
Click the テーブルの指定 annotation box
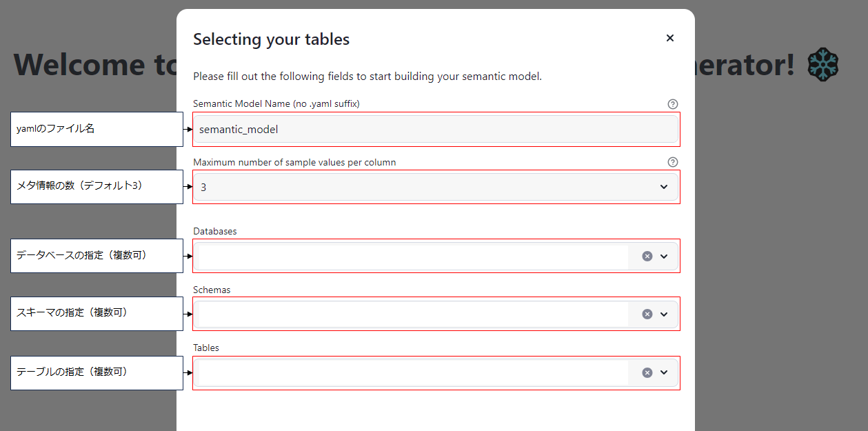click(x=97, y=372)
